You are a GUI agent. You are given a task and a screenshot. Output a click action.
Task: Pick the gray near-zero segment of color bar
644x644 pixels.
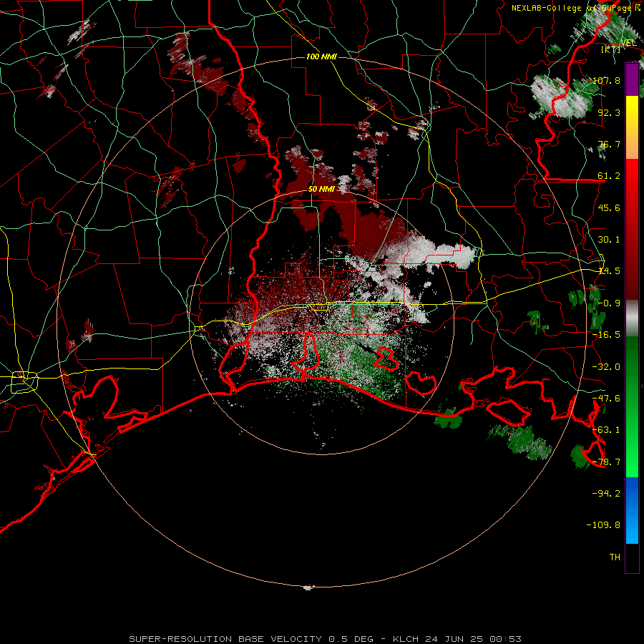632,318
